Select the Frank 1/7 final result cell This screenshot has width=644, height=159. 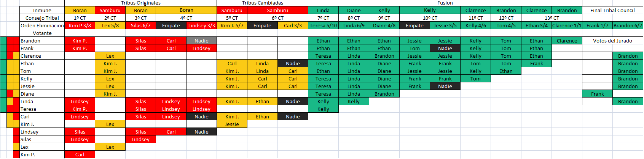(x=597, y=26)
